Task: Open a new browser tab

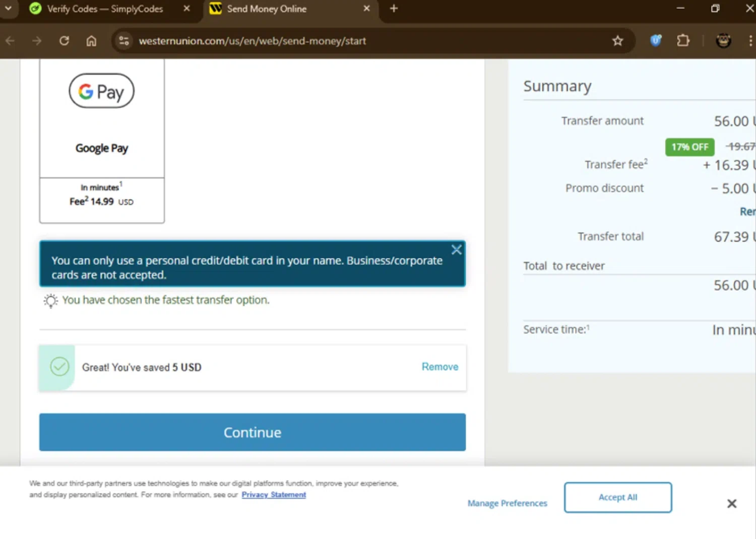Action: click(394, 9)
